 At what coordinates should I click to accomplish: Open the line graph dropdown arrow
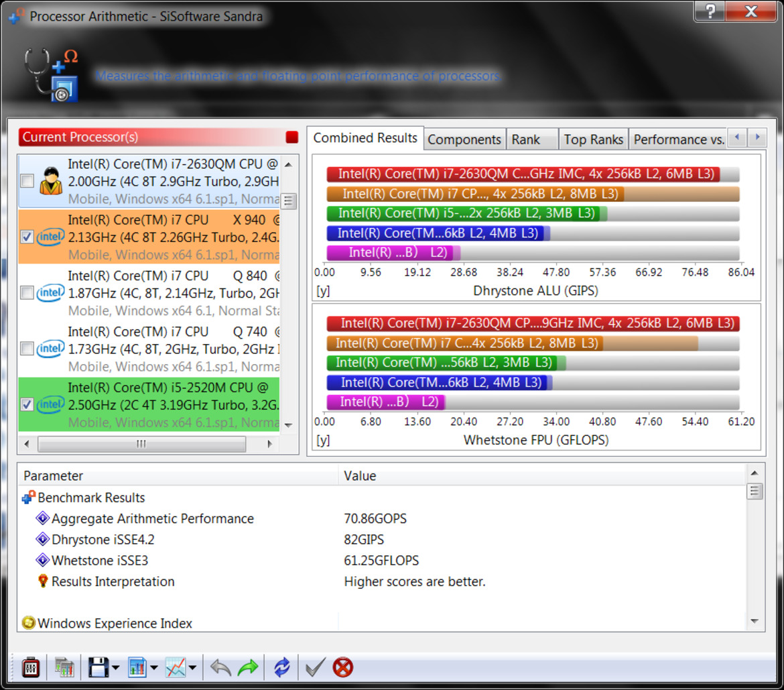coord(192,667)
